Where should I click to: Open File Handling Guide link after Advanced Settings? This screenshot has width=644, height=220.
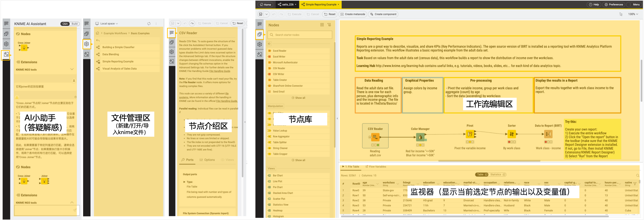tap(220, 71)
